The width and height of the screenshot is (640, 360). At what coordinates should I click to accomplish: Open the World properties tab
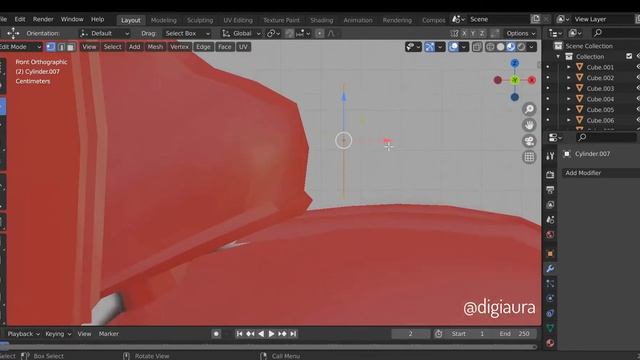point(550,235)
